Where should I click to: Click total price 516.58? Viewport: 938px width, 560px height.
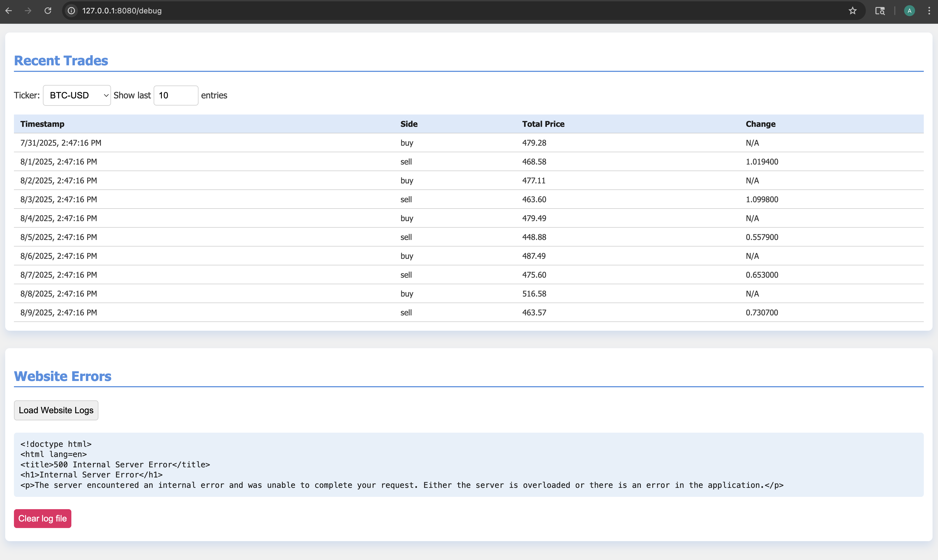click(534, 294)
